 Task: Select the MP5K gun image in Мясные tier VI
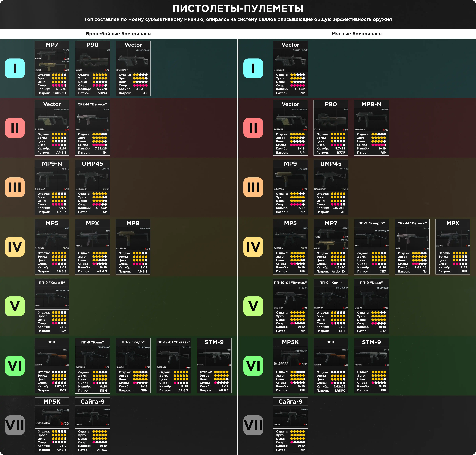pyautogui.click(x=290, y=357)
